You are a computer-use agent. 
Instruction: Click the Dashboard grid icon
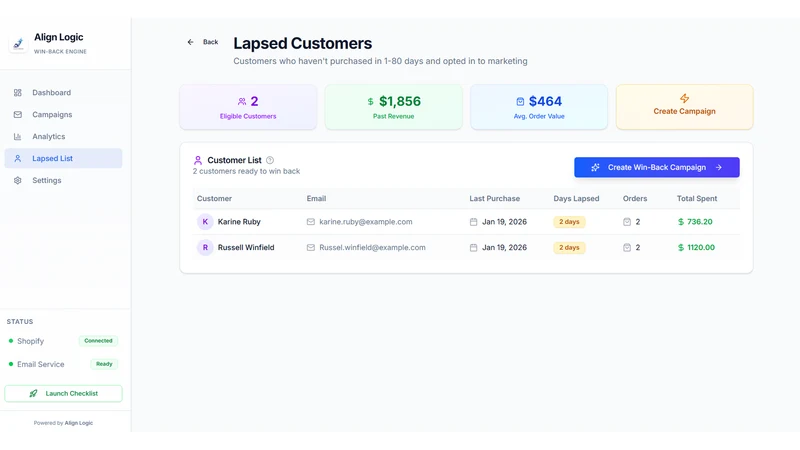(x=18, y=93)
